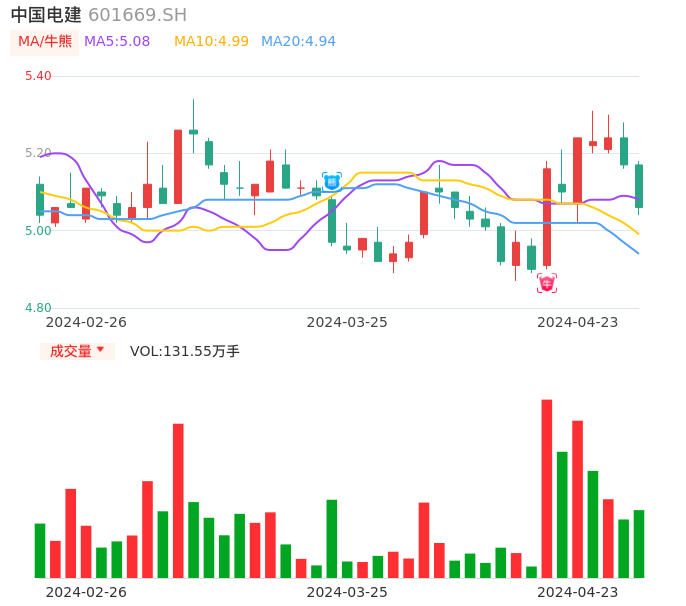Select the MA/牛熊 indicator tab
686x606 pixels.
45,42
